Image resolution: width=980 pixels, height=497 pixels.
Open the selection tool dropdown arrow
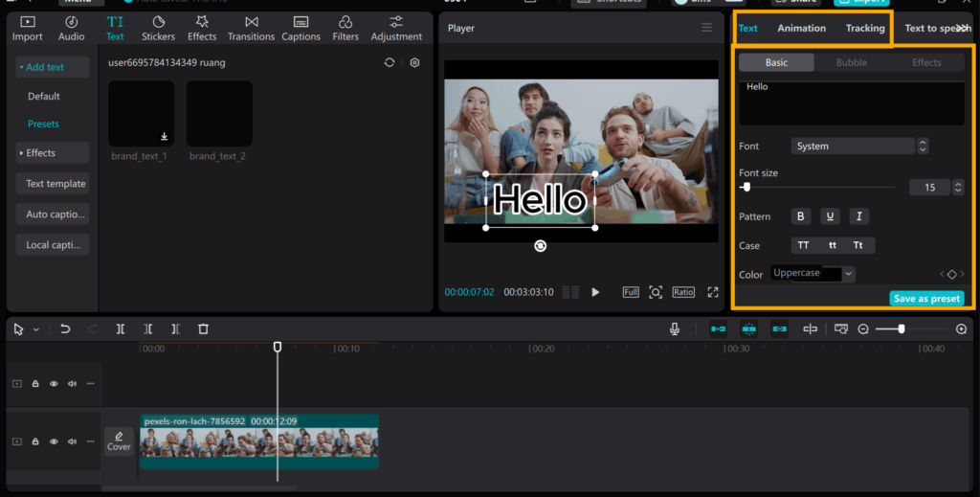point(36,329)
